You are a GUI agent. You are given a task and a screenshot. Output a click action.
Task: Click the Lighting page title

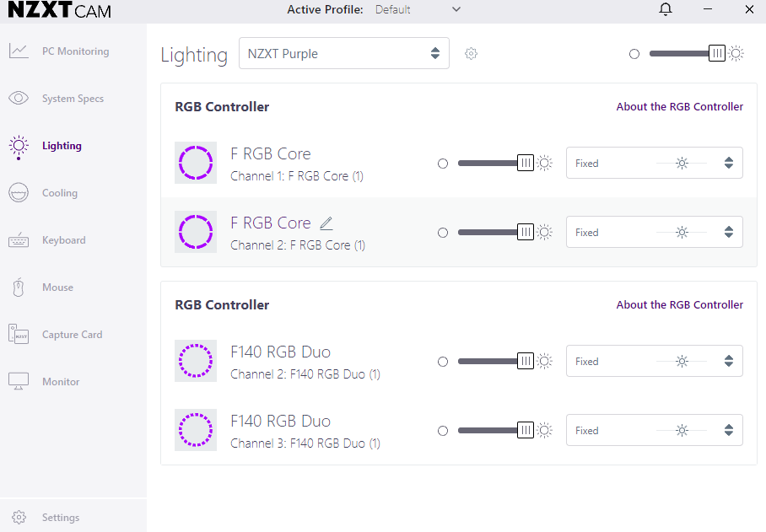pos(194,55)
